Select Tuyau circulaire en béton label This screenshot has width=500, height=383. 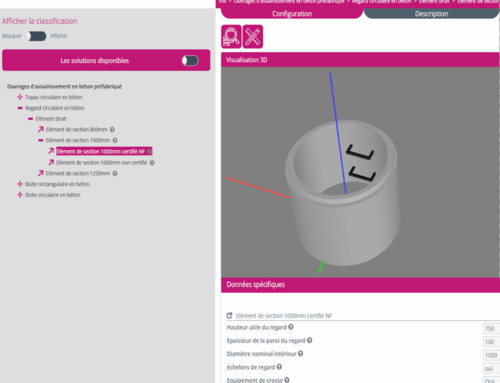[x=54, y=97]
